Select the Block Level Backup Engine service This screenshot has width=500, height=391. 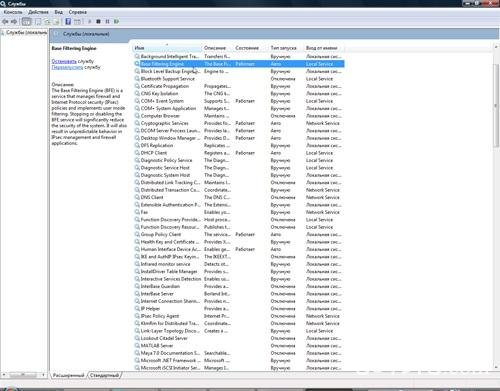[239, 71]
